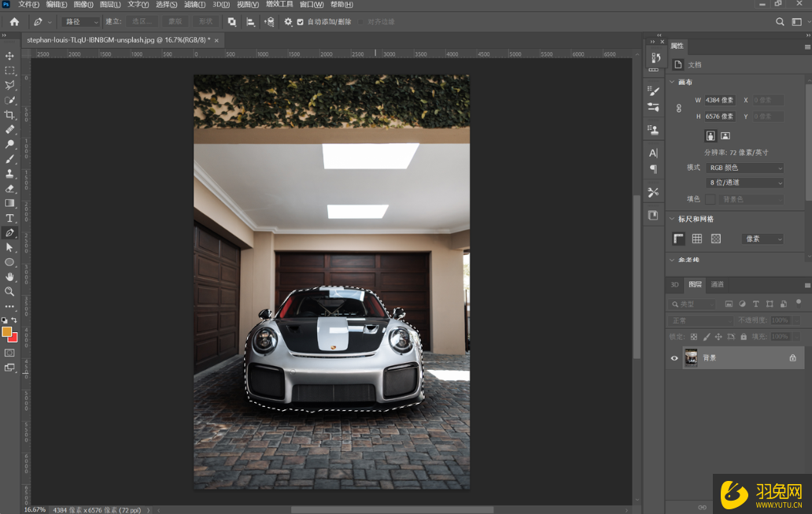Select the Pen tool in the toolbox

point(9,233)
